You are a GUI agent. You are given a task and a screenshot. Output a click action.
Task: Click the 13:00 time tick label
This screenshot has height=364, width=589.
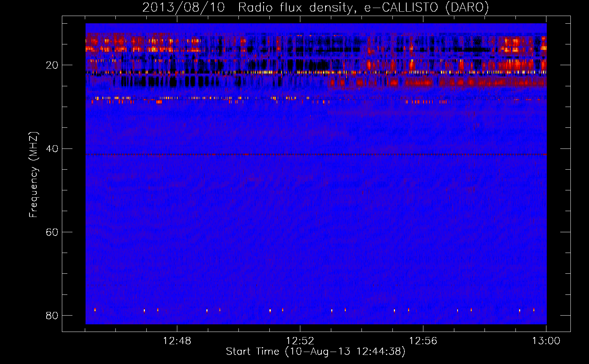tap(546, 341)
